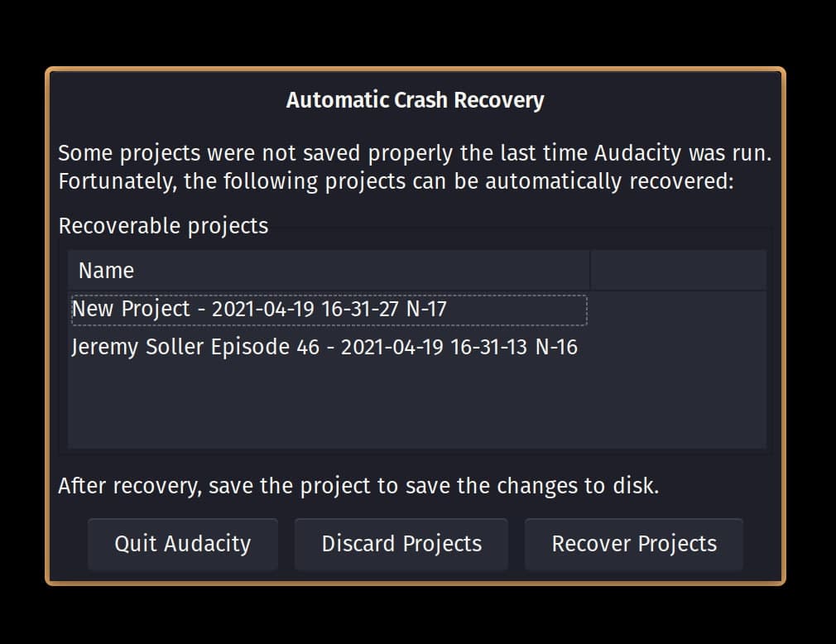The image size is (836, 644).
Task: Select the New Project 16-31-27 N-17 entry
Action: click(259, 308)
